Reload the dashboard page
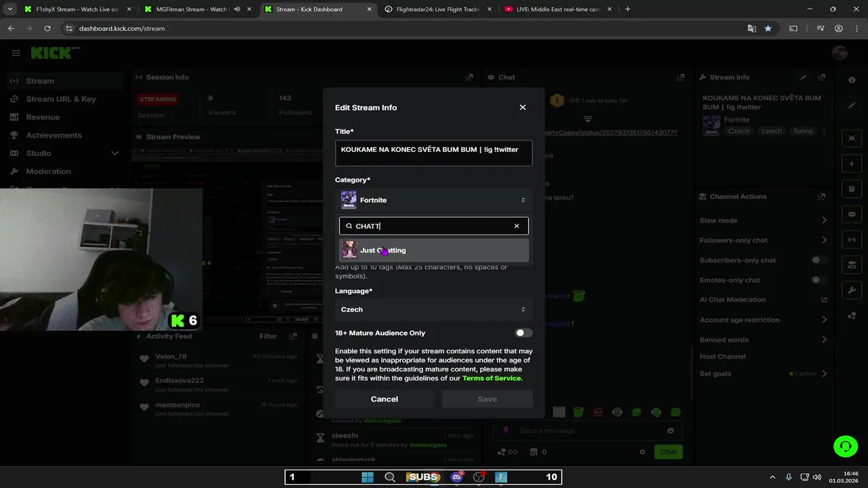868x488 pixels. (x=47, y=28)
